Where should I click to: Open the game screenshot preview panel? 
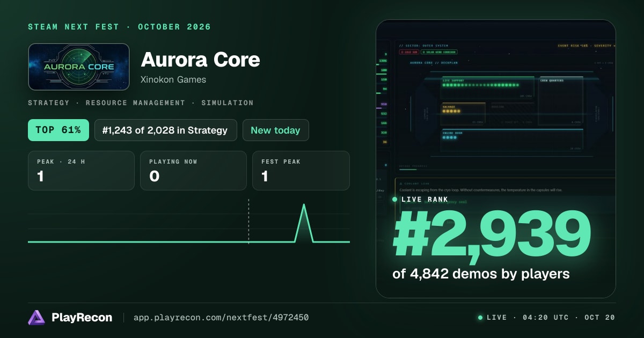495,159
